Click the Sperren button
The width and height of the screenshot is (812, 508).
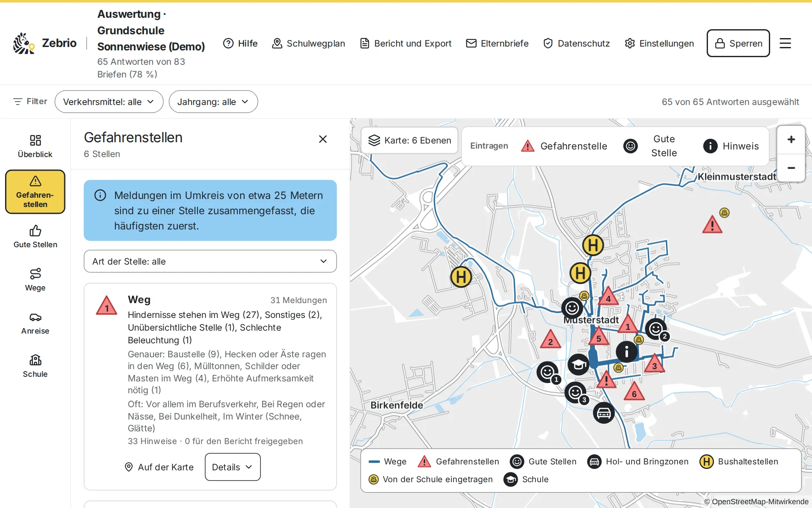tap(738, 43)
